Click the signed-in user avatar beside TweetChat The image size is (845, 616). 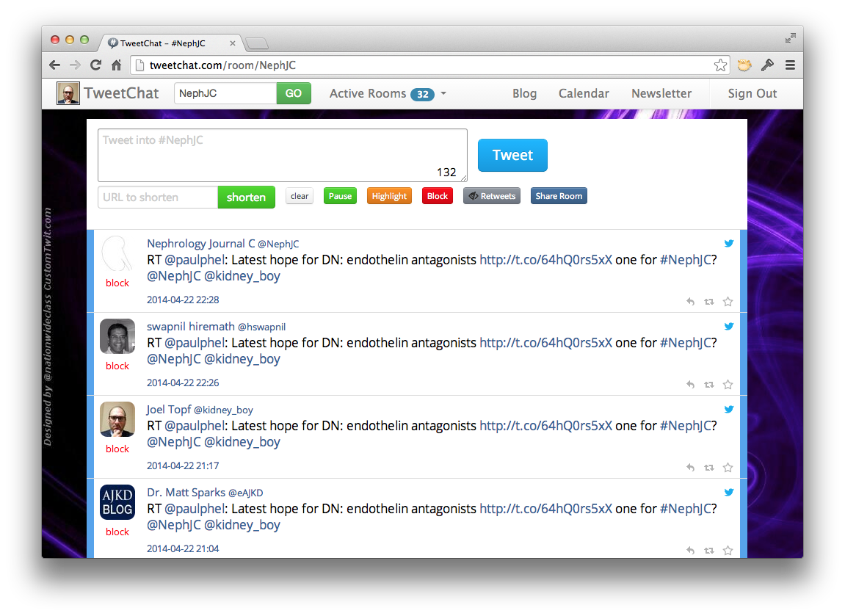pyautogui.click(x=68, y=93)
